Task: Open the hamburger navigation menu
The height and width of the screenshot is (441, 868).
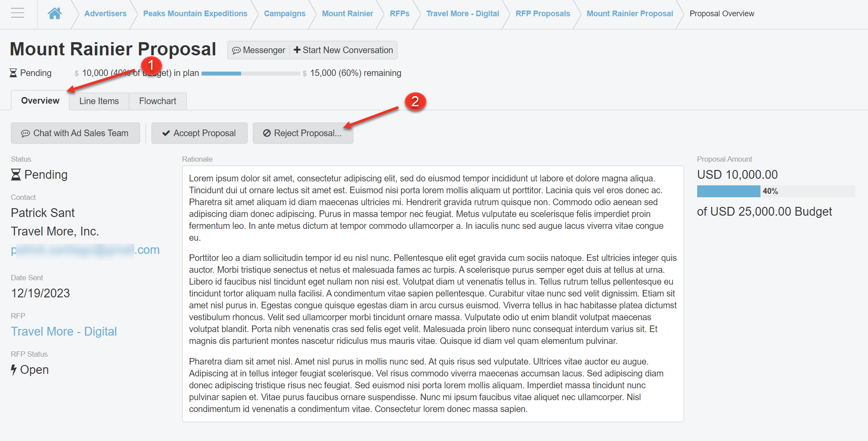Action: (18, 13)
